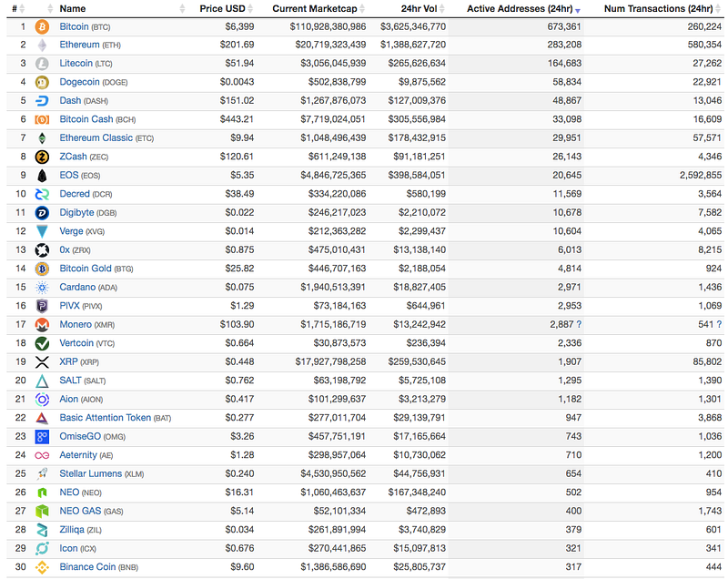
Task: Click the Ethereum diamond icon
Action: (x=42, y=45)
